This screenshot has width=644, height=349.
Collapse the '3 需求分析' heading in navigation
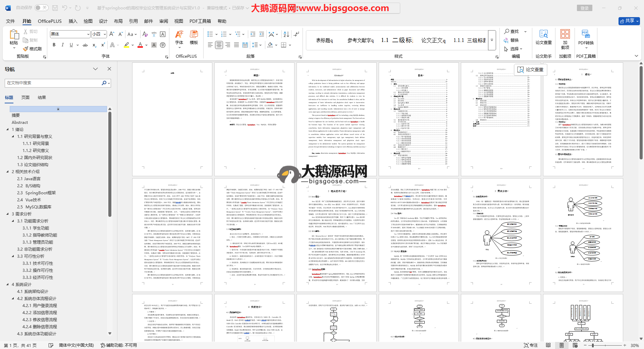click(x=8, y=214)
